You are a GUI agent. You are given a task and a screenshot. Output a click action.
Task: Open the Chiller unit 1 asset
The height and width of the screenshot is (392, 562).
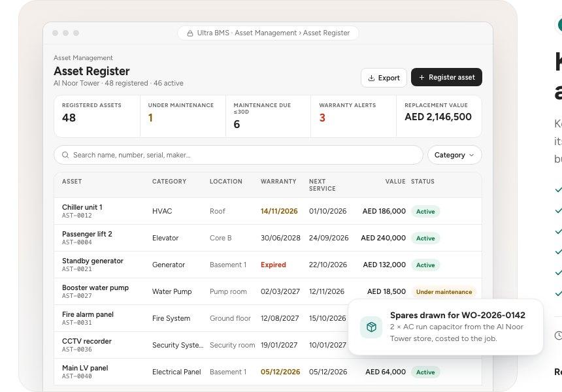tap(268, 211)
